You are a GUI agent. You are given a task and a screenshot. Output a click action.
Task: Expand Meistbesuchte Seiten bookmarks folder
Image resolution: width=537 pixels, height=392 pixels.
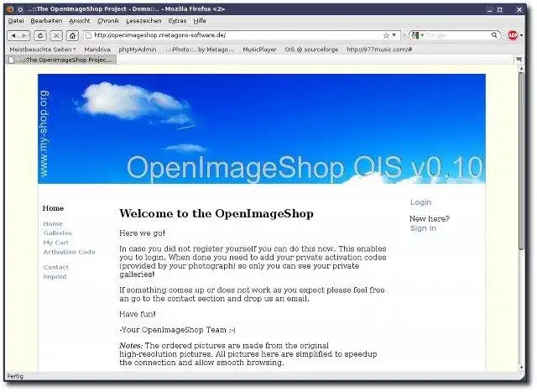(x=43, y=50)
